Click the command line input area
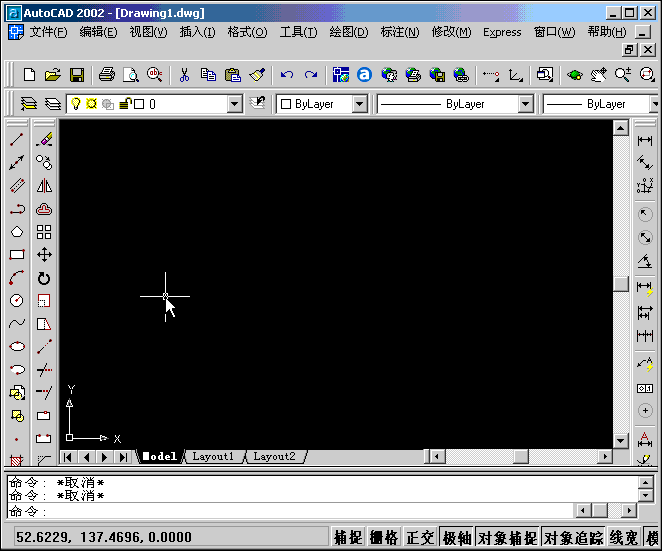Viewport: 662px width, 551px height. [291, 511]
